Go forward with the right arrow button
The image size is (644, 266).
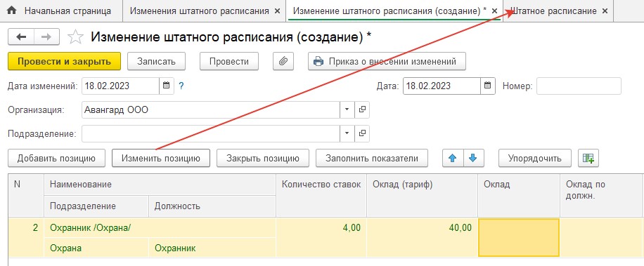point(46,37)
